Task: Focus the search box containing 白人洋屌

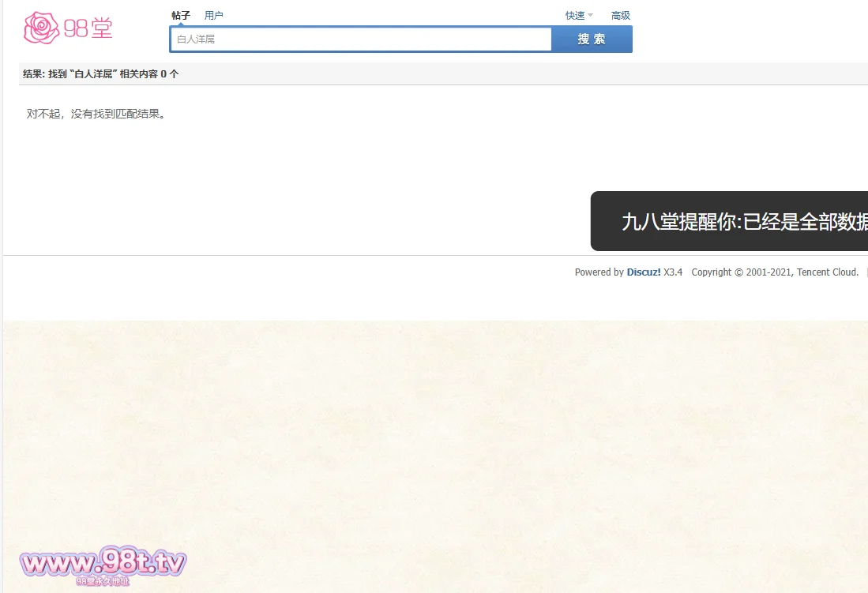Action: coord(360,39)
